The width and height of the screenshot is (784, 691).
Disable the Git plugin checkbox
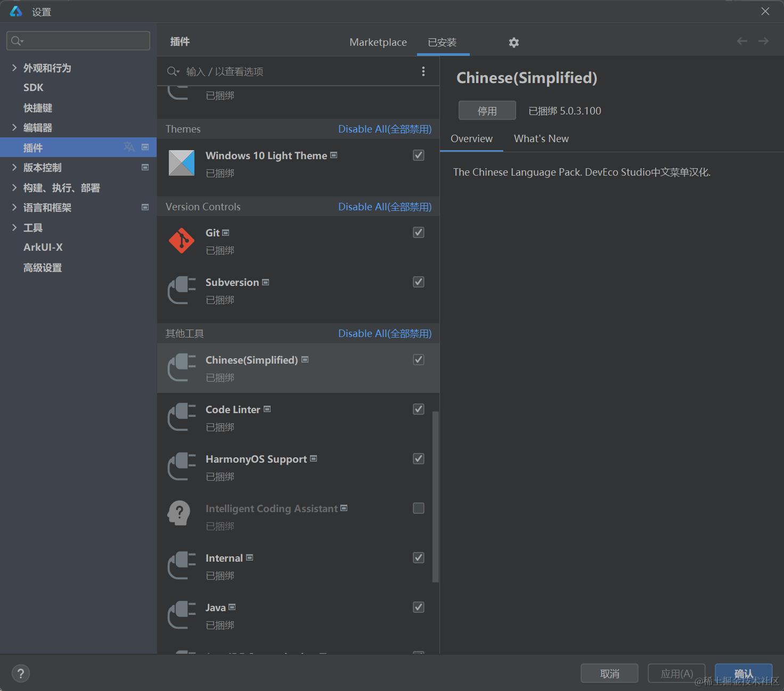[419, 232]
